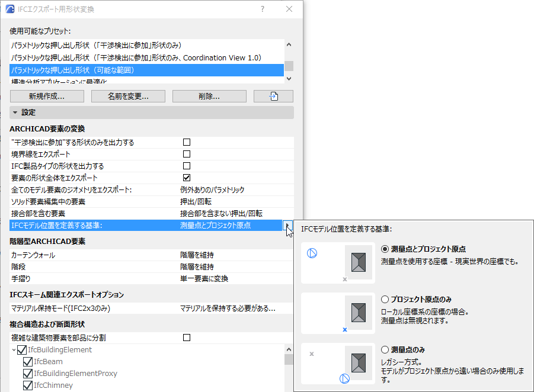Enable 複雑な建築物要素を部品に分割 checkbox

point(187,338)
